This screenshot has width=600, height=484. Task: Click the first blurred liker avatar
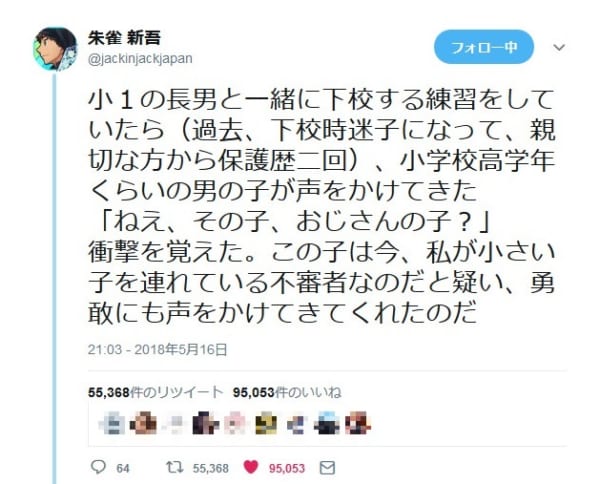pos(111,423)
